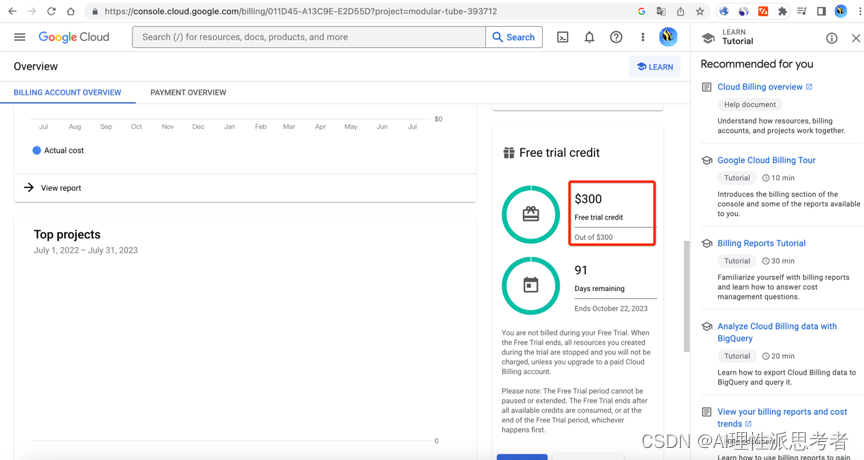
Task: Switch to Payment Overview tab
Action: coord(188,93)
